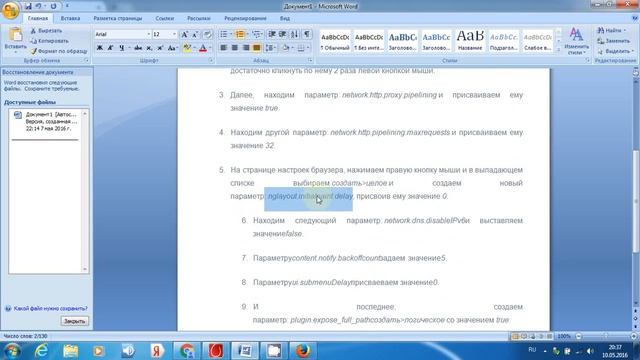This screenshot has width=640, height=360.
Task: Click Find (Найти) in the editing group
Action: coord(611,31)
